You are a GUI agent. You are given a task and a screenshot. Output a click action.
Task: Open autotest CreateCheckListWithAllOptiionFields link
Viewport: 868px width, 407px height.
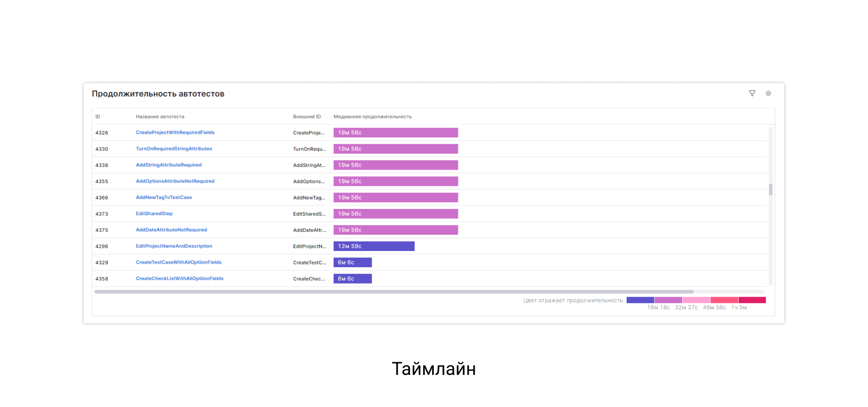[x=179, y=279]
